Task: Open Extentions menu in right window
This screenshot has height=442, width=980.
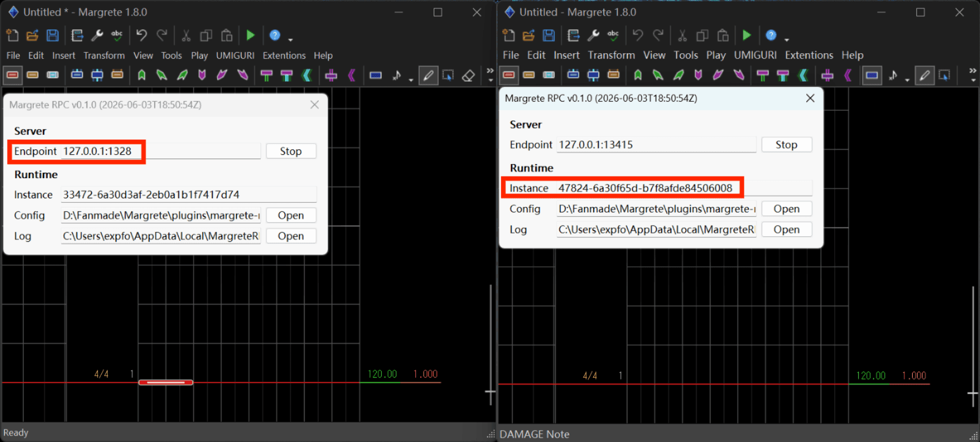Action: (x=809, y=55)
